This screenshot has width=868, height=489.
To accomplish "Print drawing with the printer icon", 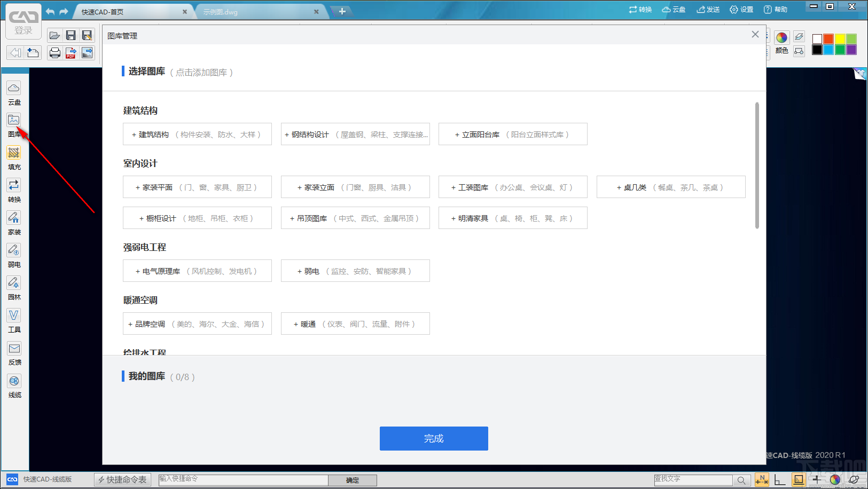I will pos(54,52).
